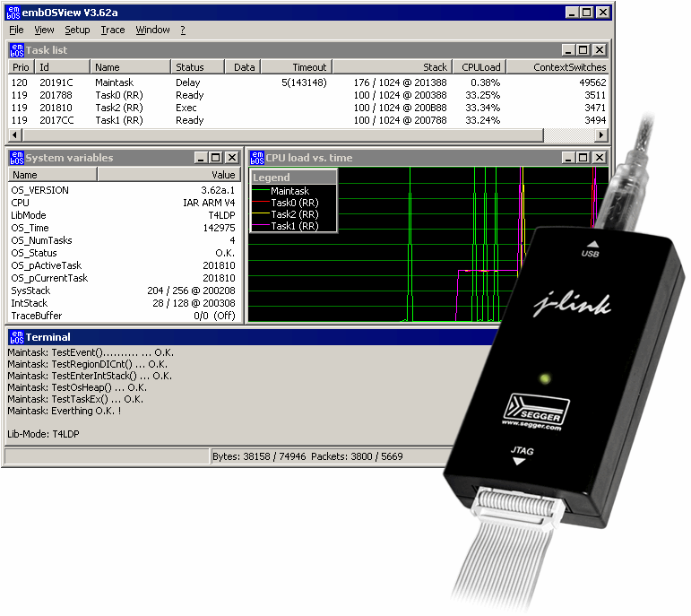The width and height of the screenshot is (691, 616).
Task: Select the LibMode variable row
Action: point(124,215)
